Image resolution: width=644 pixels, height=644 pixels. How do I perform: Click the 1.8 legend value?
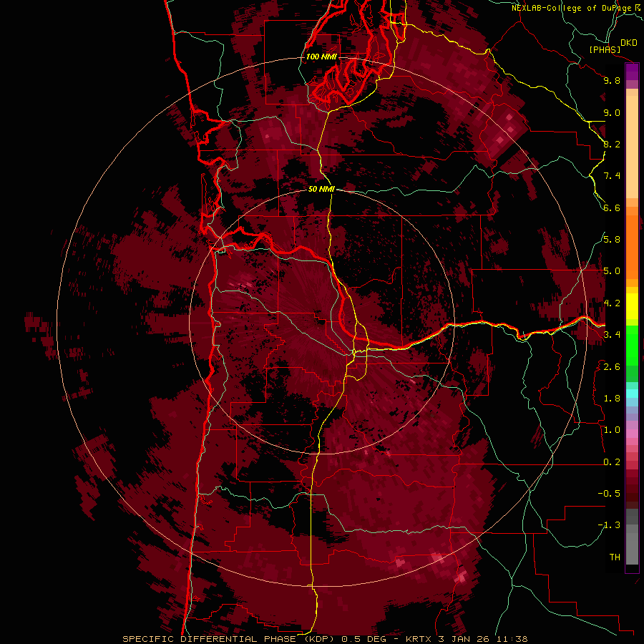click(x=612, y=399)
